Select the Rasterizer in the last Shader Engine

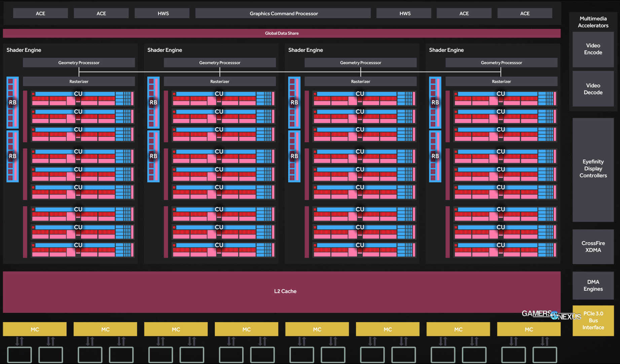[501, 82]
